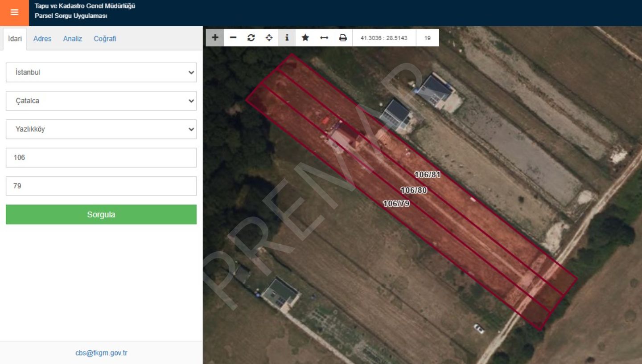Activate the locate crosshair tool
The image size is (642, 364).
click(x=269, y=38)
